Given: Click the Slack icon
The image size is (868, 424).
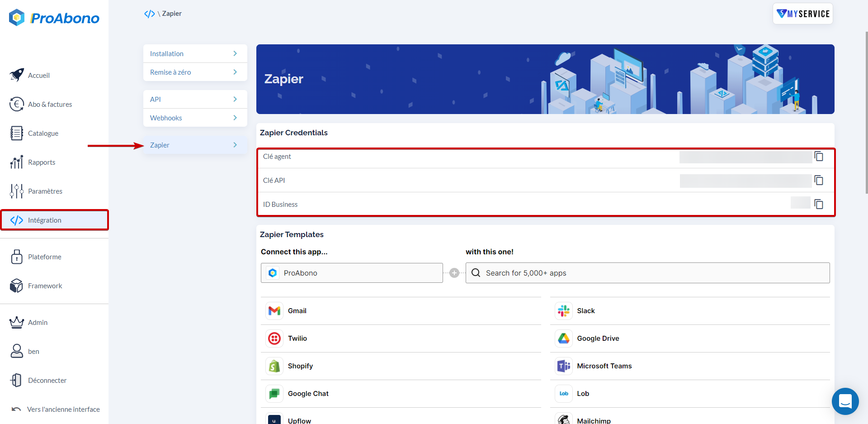Looking at the screenshot, I should (x=564, y=311).
